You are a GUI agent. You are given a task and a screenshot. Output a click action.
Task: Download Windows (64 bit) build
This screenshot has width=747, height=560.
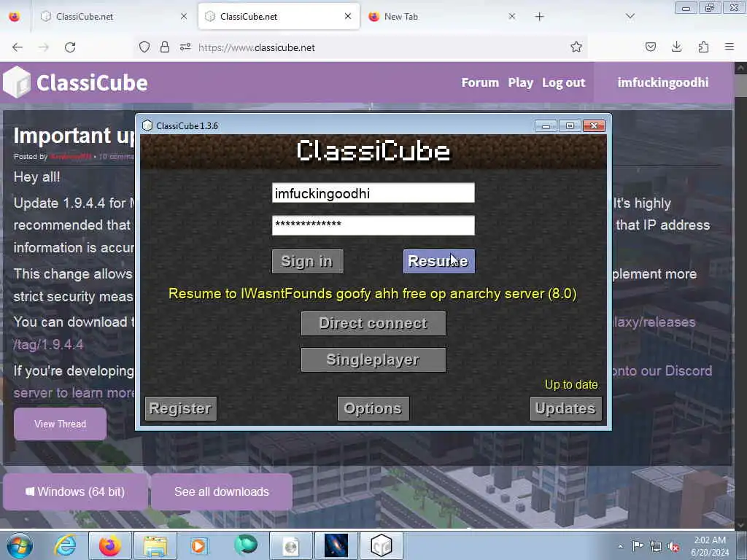coord(75,491)
